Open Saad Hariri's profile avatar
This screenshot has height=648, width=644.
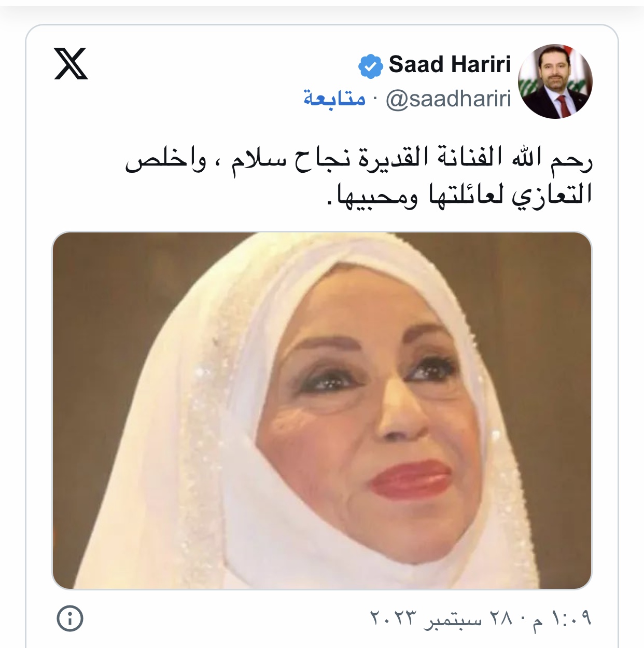coord(555,81)
